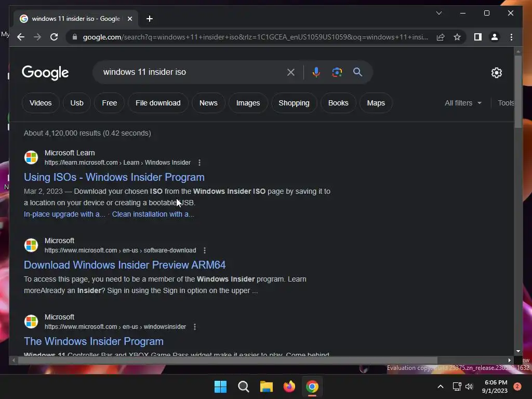
Task: Click the Microsoft Learn site favicon
Action: 31,157
